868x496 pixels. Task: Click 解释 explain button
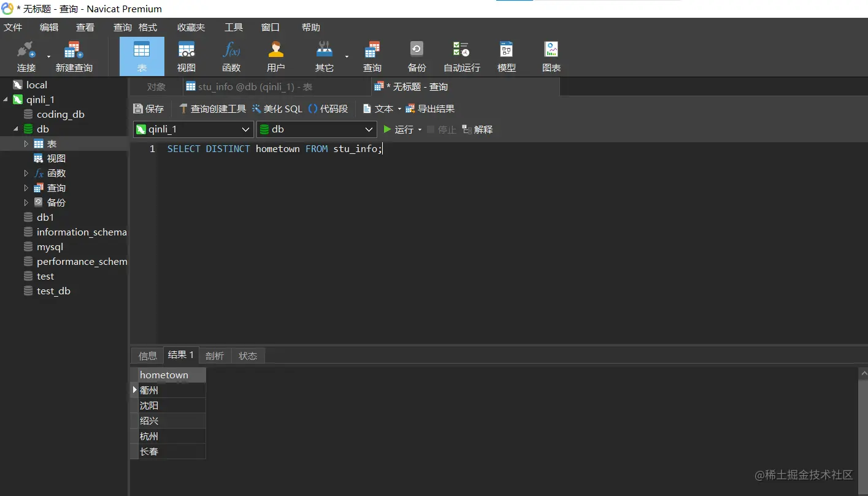coord(477,129)
